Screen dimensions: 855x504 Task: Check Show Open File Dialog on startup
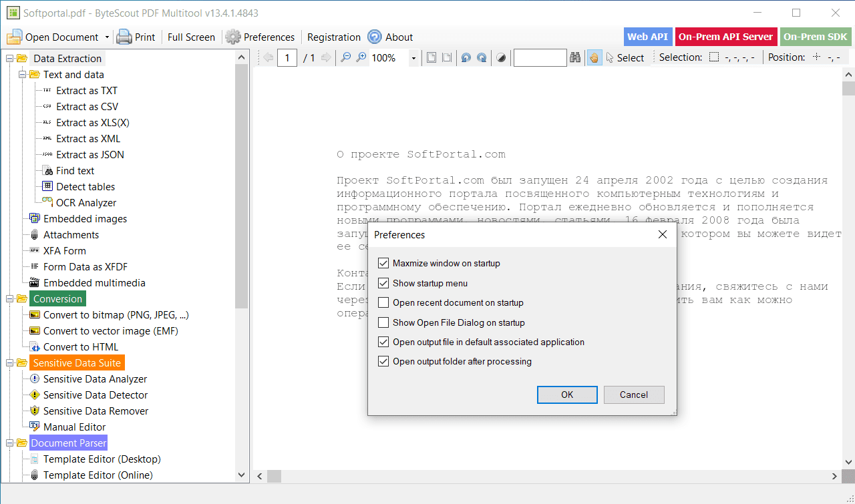point(383,322)
